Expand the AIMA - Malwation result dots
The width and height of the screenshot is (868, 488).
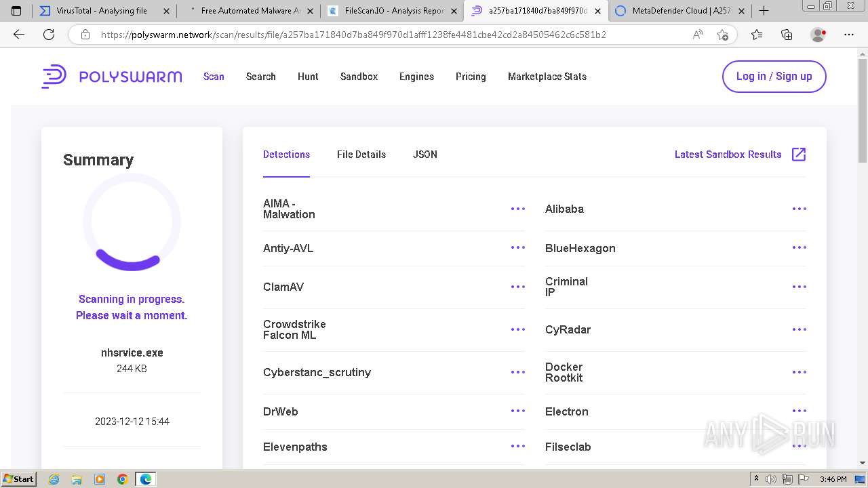click(518, 209)
